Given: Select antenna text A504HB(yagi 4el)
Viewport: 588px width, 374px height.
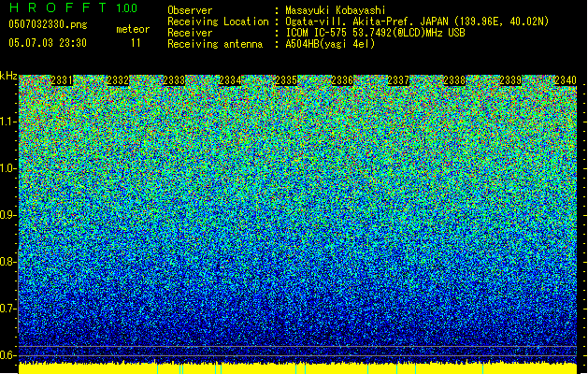Looking at the screenshot, I should click(330, 44).
